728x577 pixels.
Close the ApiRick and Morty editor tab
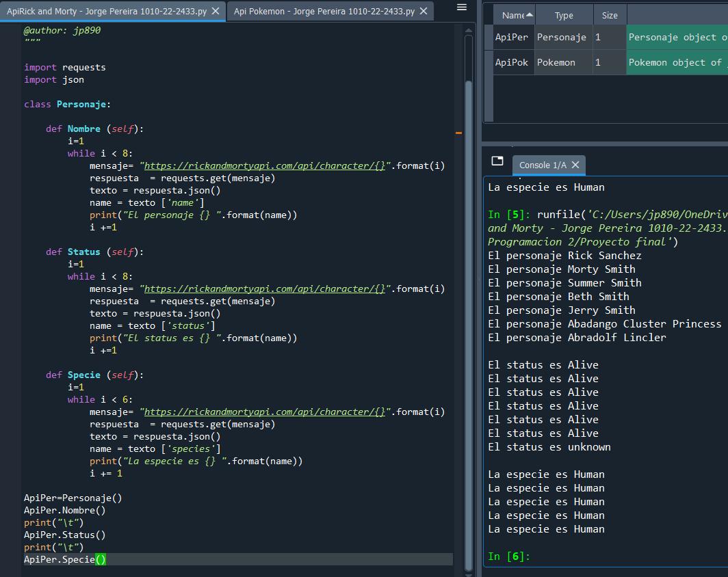pyautogui.click(x=216, y=11)
